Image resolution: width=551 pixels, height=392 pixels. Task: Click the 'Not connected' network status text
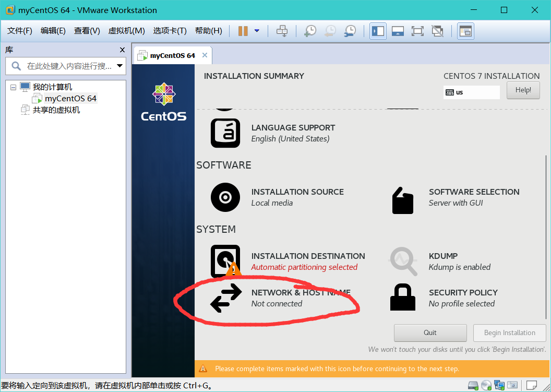277,304
